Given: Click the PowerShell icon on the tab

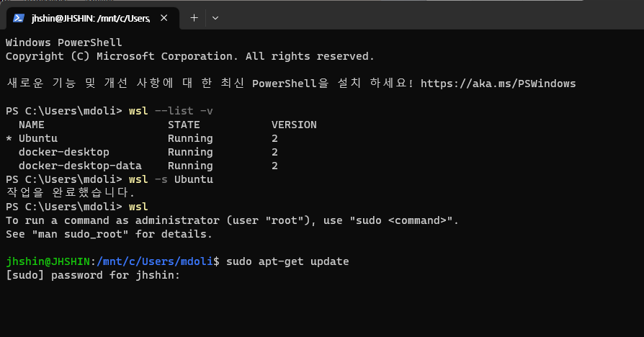Looking at the screenshot, I should point(19,18).
